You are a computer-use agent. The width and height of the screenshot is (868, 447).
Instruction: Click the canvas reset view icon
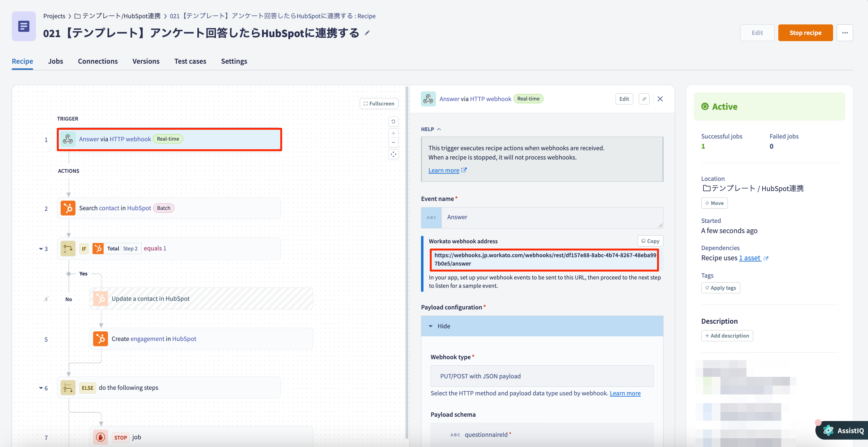point(393,121)
